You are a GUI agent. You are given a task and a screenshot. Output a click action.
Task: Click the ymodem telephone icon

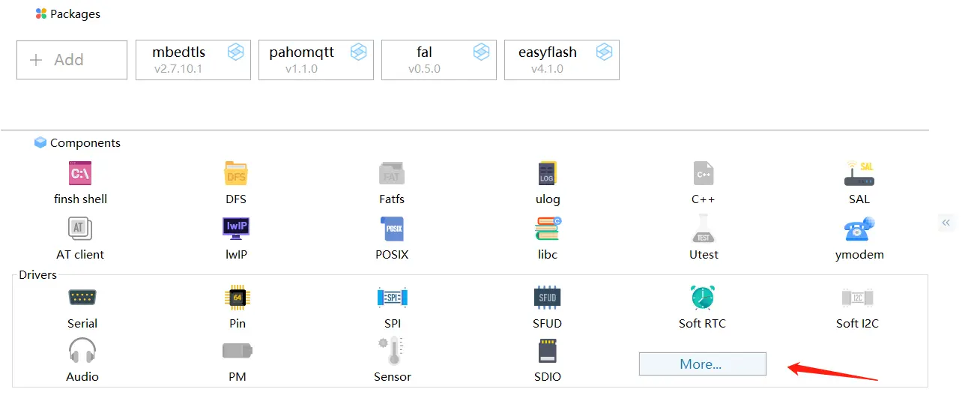(x=859, y=229)
